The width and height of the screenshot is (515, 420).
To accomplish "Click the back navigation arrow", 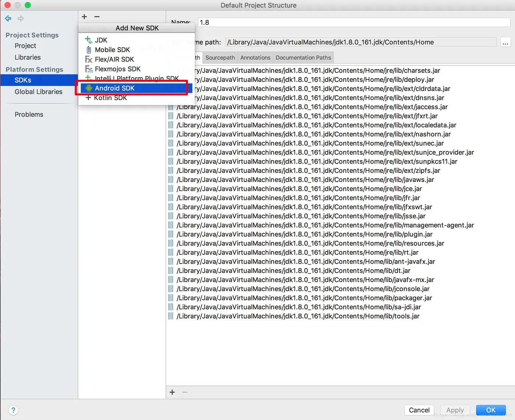I will pos(8,18).
